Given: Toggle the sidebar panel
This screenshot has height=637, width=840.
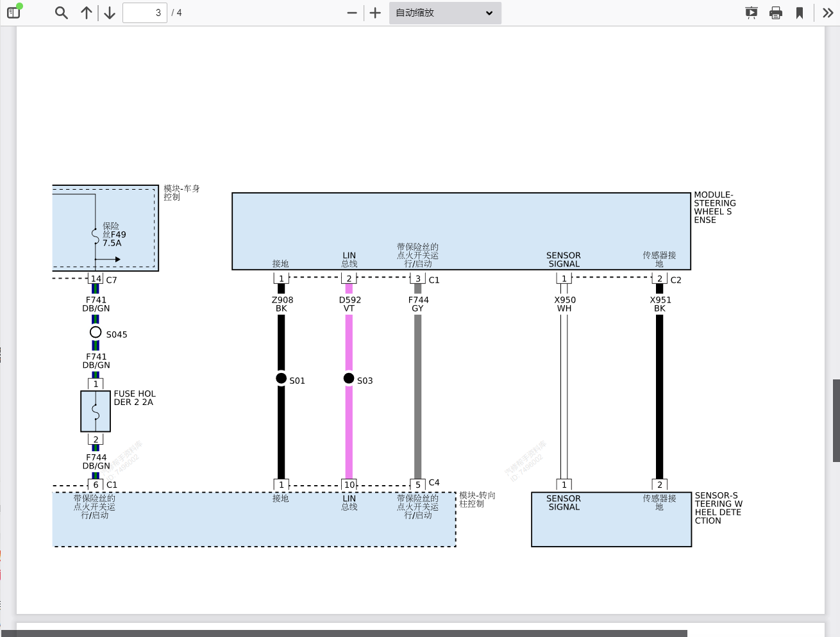Looking at the screenshot, I should (x=13, y=12).
